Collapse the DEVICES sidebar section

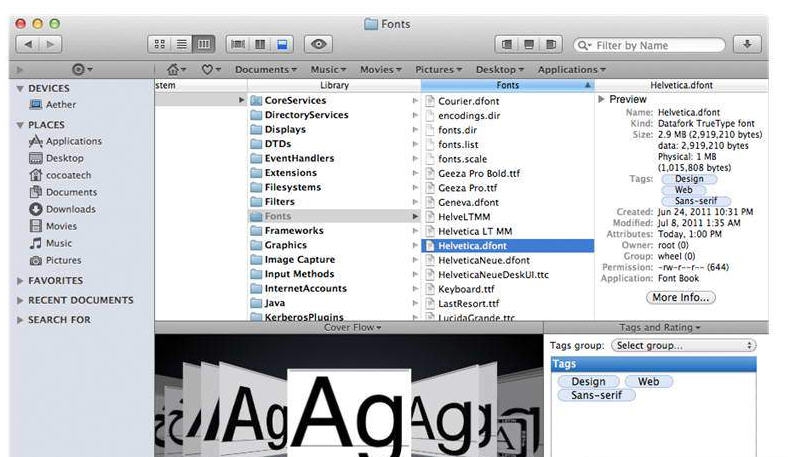[20, 88]
